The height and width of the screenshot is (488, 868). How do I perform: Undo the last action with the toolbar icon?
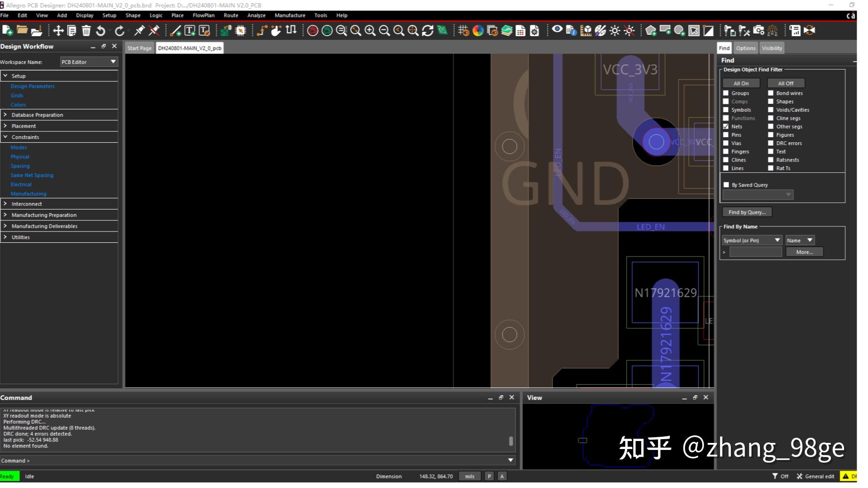(x=100, y=31)
